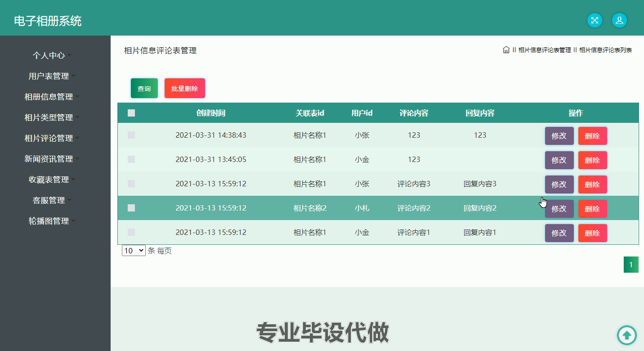This screenshot has height=351, width=644.
Task: Expand 相片评论管理 sidebar menu
Action: 52,138
